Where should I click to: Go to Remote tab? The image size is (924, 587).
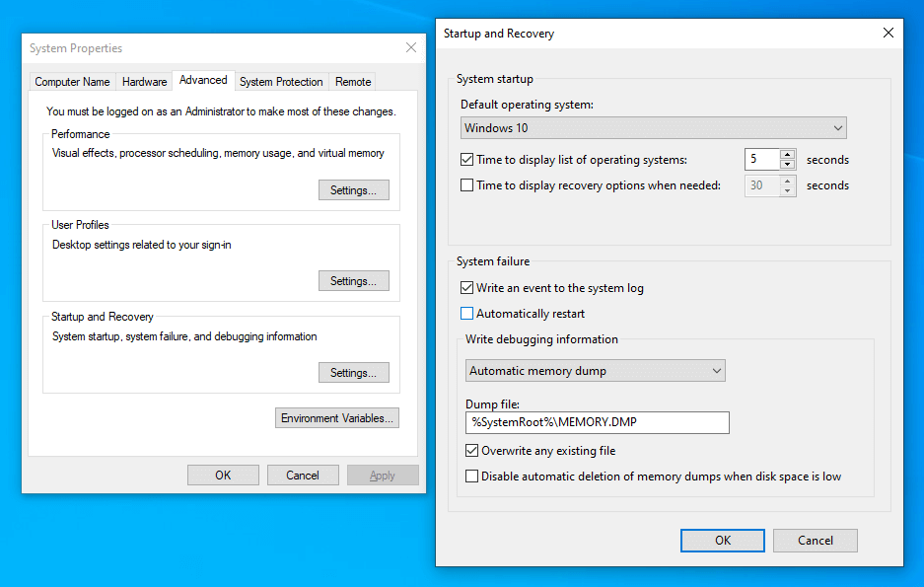click(x=353, y=82)
